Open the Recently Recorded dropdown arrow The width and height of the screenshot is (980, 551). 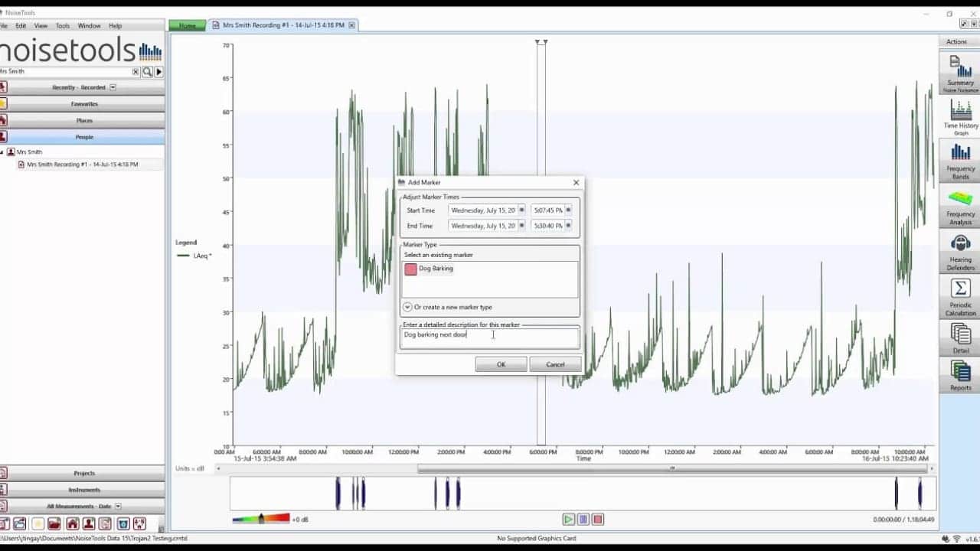tap(113, 87)
